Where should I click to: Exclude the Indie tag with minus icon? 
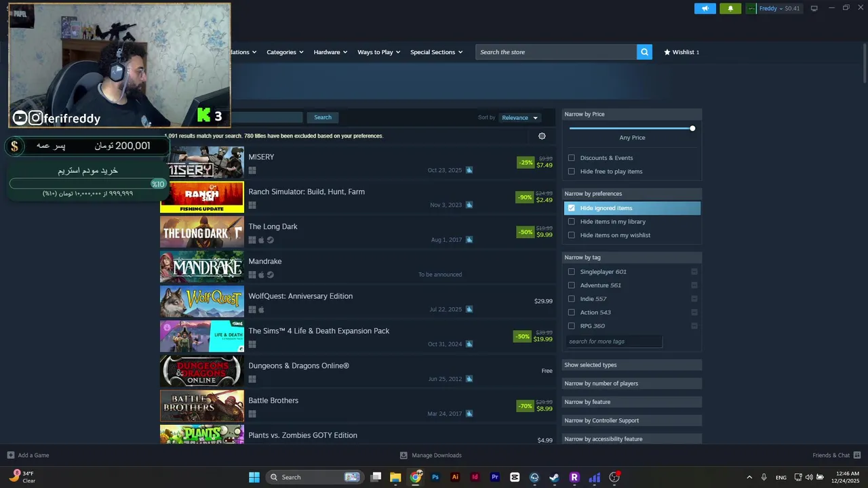pos(694,299)
